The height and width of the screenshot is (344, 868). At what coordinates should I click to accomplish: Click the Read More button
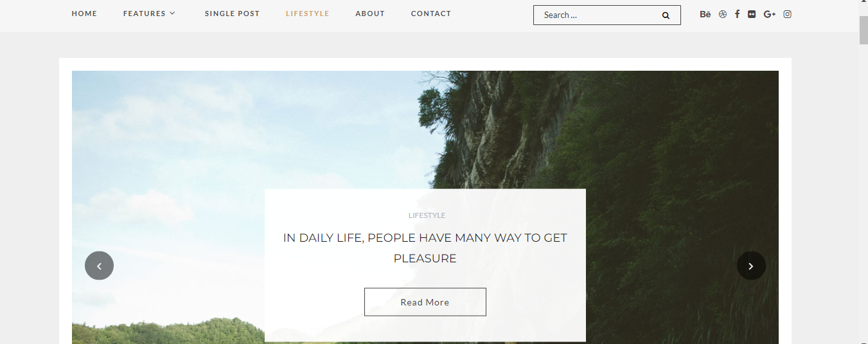point(425,302)
